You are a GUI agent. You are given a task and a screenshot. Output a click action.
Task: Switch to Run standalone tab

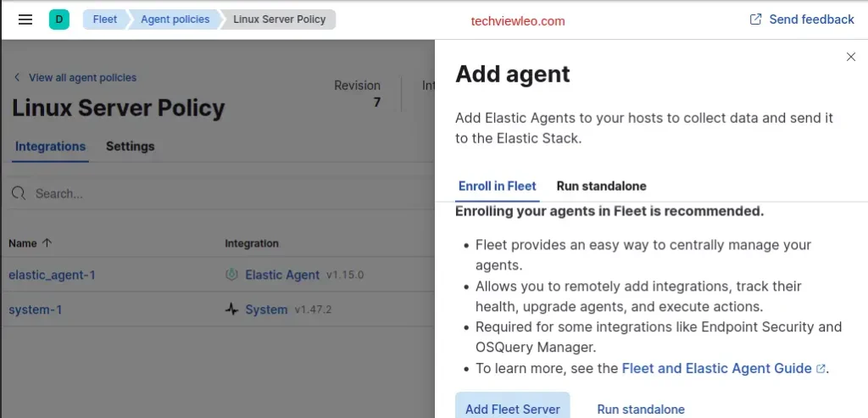601,186
